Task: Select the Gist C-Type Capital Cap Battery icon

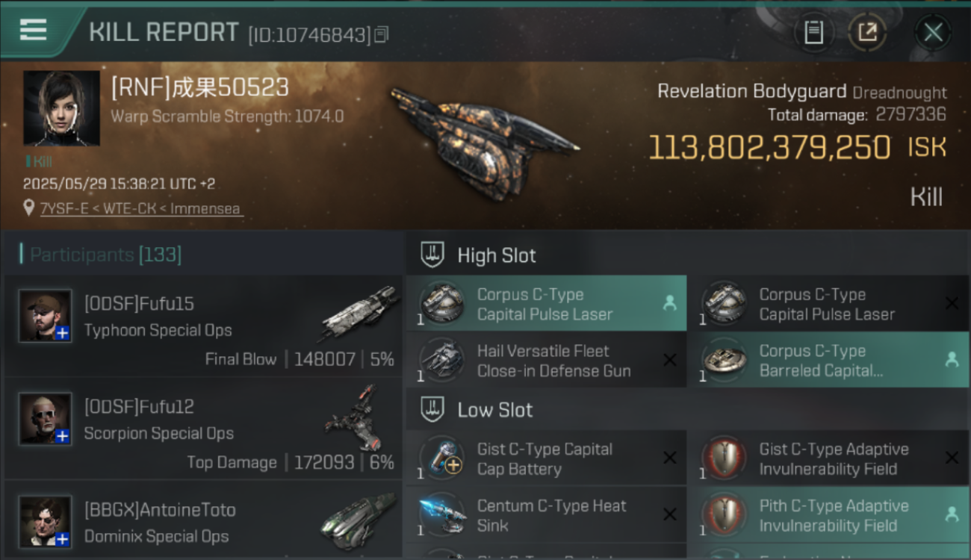Action: point(442,458)
